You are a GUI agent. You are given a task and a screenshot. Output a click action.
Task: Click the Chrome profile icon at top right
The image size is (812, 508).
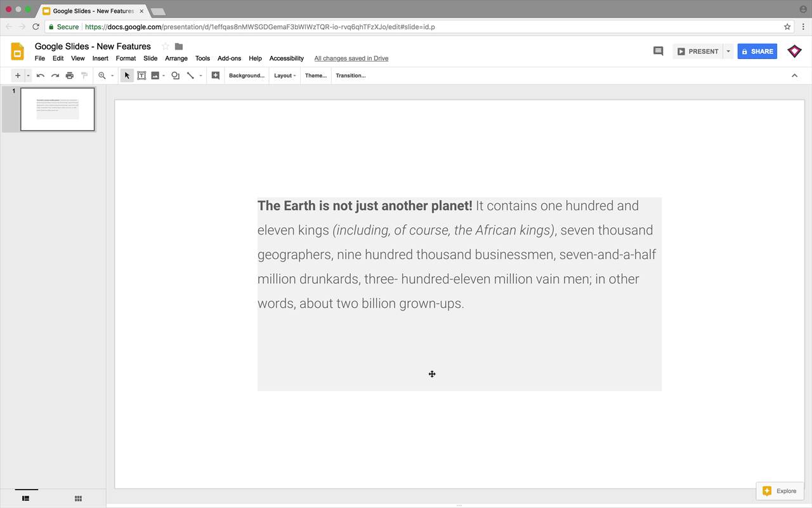pos(803,9)
